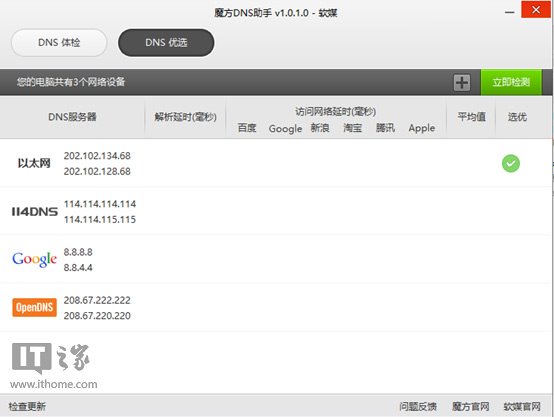The image size is (554, 417).
Task: Click the 平均值 column header
Action: (471, 117)
